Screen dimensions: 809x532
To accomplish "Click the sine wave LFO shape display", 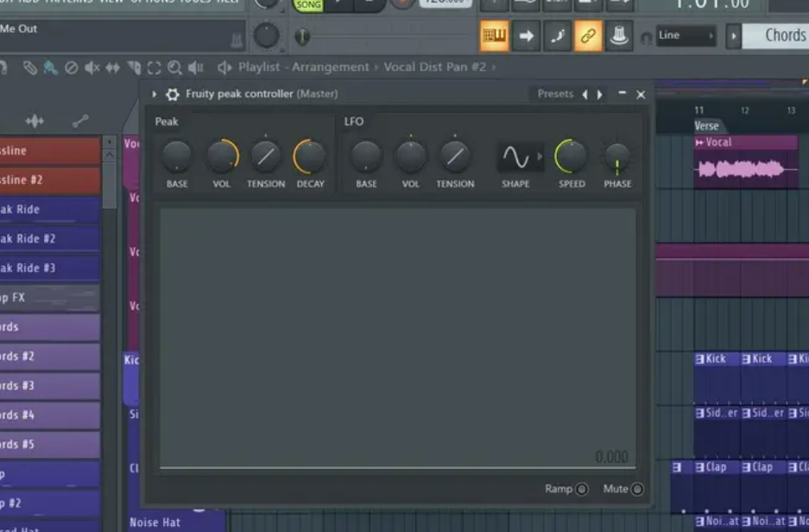I will (x=515, y=157).
